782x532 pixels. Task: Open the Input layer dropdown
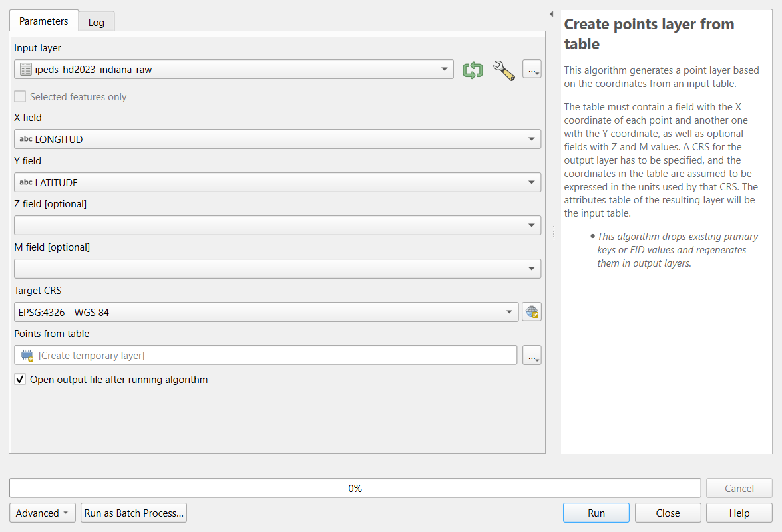click(234, 69)
